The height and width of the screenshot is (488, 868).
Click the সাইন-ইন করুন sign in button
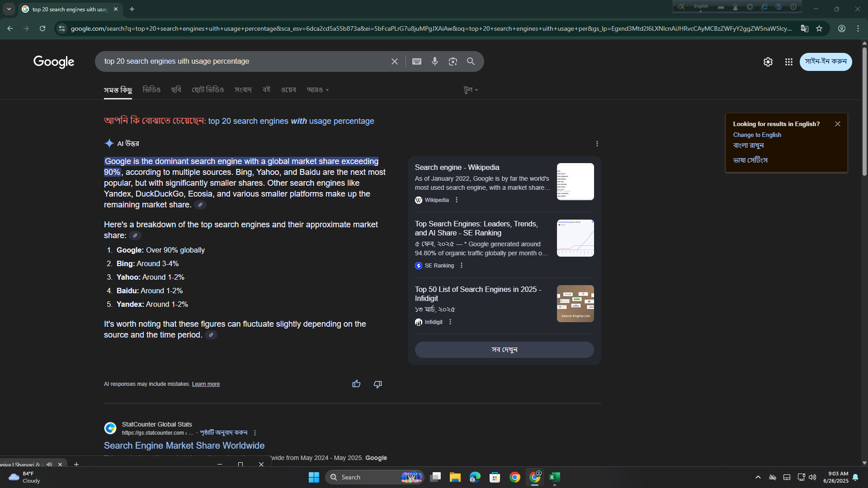click(826, 62)
